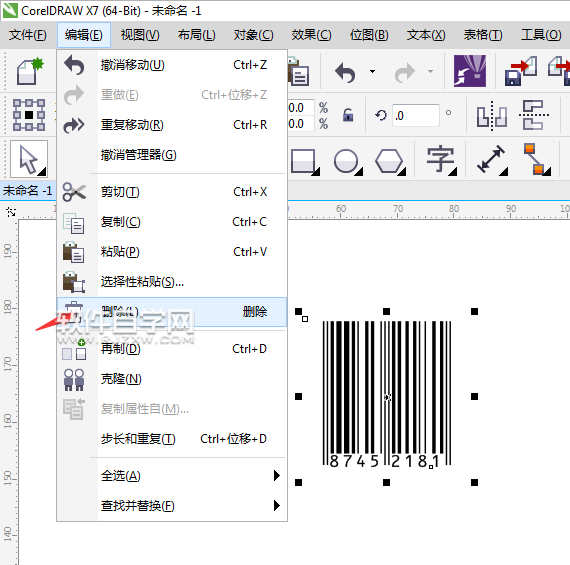Click the New document icon
Image resolution: width=570 pixels, height=565 pixels.
[x=30, y=71]
